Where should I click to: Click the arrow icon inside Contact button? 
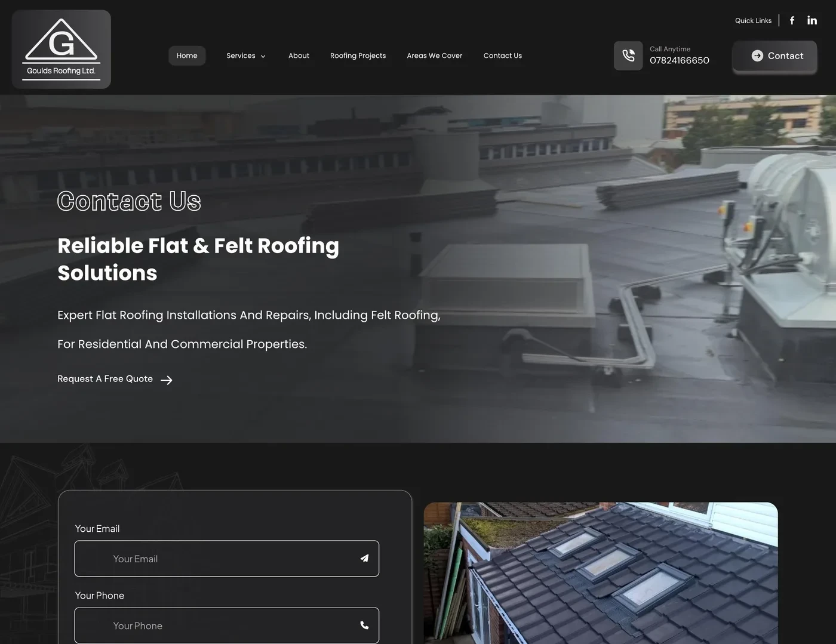click(x=757, y=56)
